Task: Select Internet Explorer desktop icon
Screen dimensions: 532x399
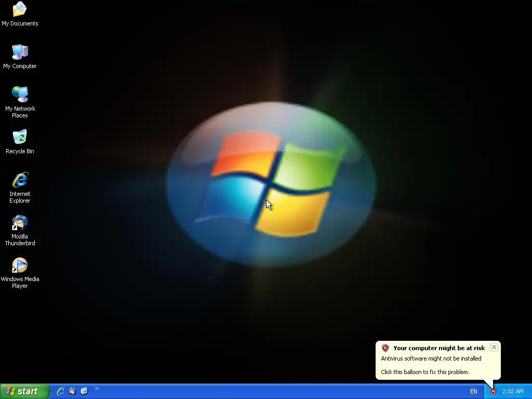Action: 20,188
